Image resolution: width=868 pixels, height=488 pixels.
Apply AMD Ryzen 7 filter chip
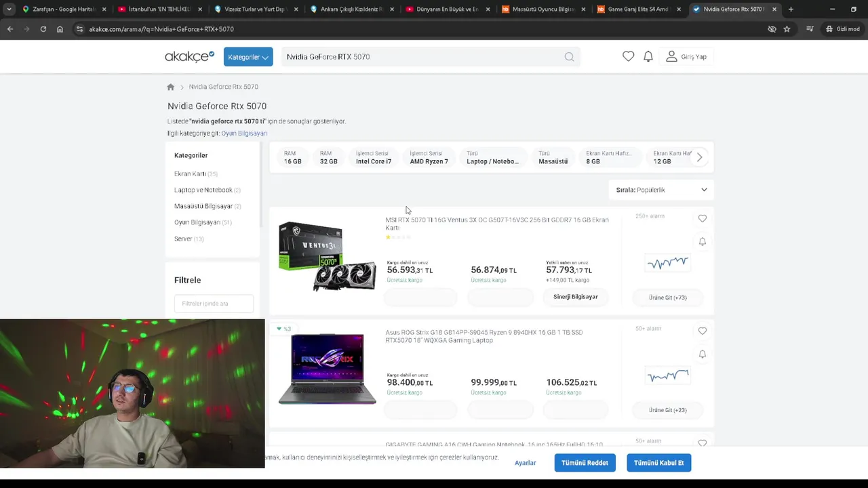(429, 157)
